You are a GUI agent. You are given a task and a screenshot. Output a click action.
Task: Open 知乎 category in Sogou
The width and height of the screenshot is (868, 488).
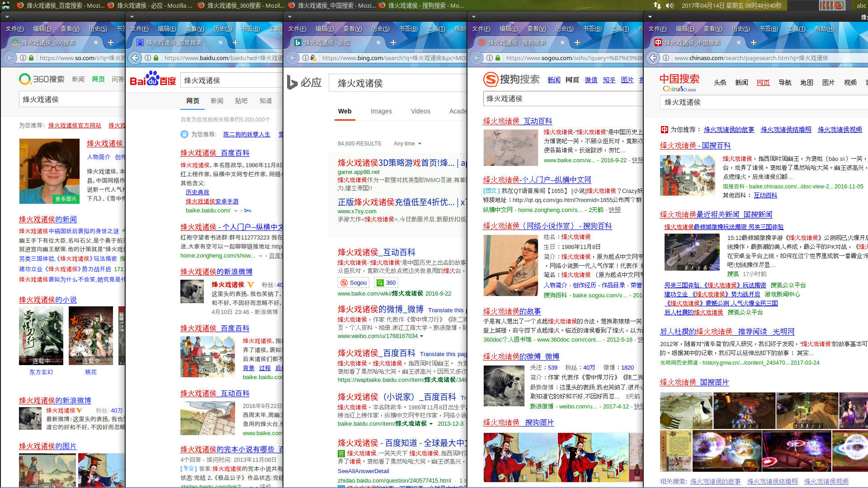tap(609, 80)
